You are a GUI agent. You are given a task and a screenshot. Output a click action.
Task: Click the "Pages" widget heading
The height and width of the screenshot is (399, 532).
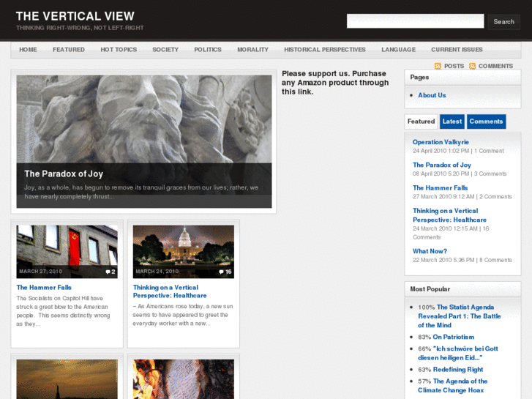tap(419, 78)
